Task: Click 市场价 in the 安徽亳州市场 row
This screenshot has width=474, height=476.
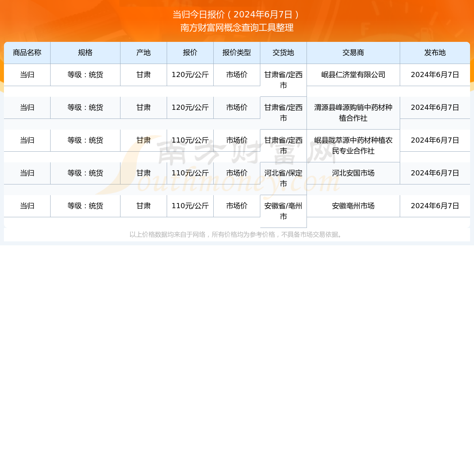Action: [x=237, y=206]
